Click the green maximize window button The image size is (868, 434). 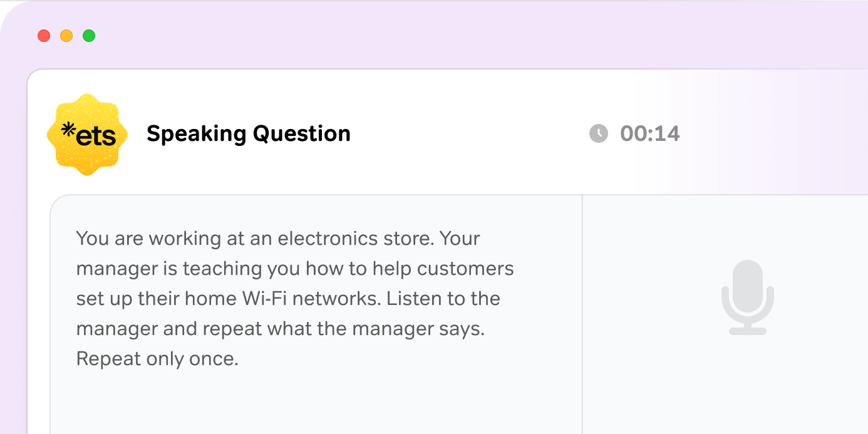[90, 36]
